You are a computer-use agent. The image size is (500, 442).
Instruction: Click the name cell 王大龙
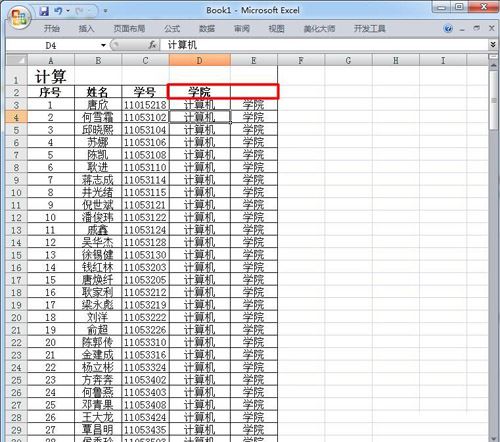click(98, 417)
